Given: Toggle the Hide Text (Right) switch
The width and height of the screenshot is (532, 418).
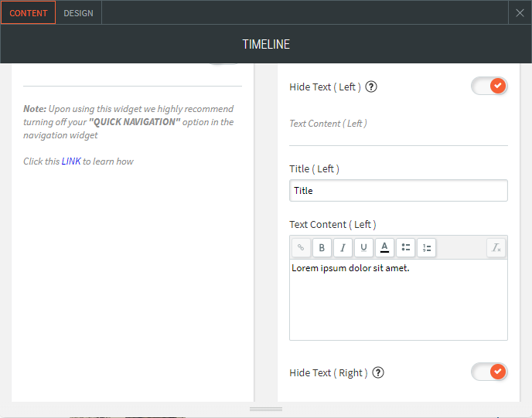Looking at the screenshot, I should point(489,372).
